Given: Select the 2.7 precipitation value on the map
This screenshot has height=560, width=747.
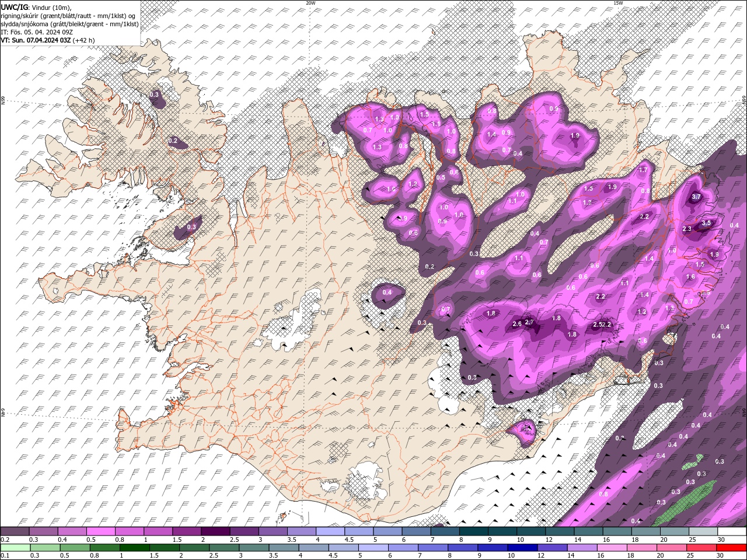Looking at the screenshot, I should coord(530,322).
